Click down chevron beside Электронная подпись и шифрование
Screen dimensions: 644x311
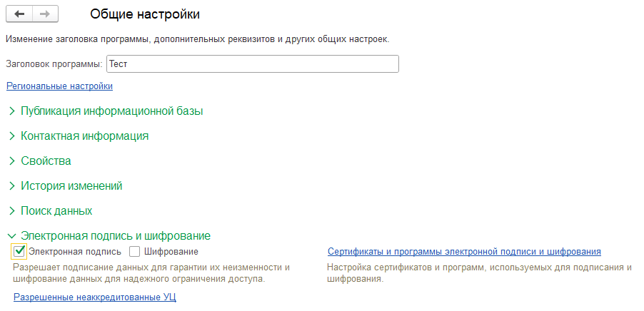[12, 236]
